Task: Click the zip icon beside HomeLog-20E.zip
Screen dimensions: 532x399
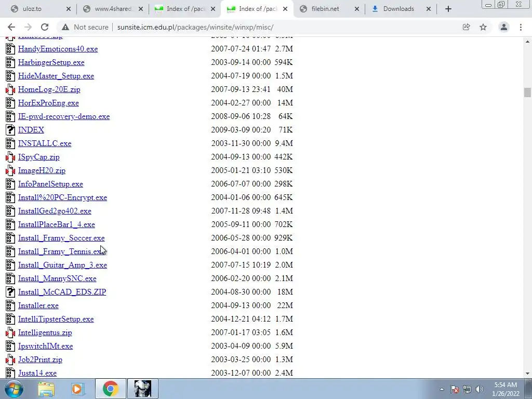Action: tap(10, 89)
